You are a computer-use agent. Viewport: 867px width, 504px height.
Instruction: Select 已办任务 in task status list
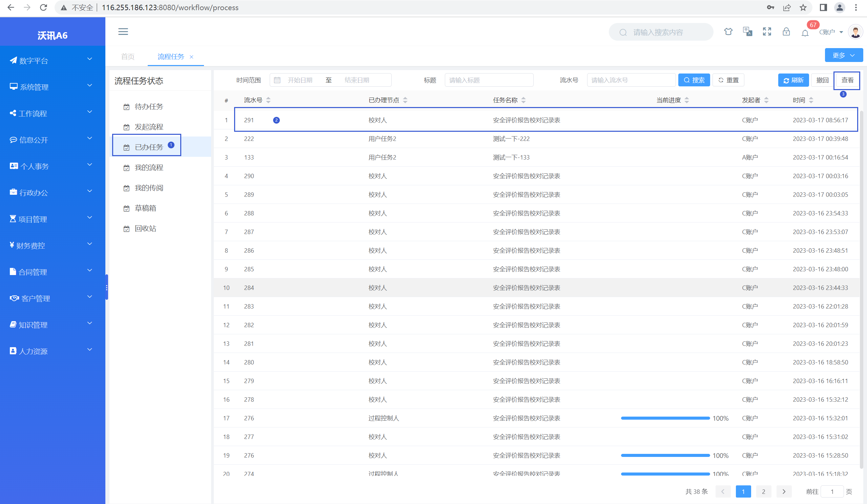pyautogui.click(x=149, y=147)
